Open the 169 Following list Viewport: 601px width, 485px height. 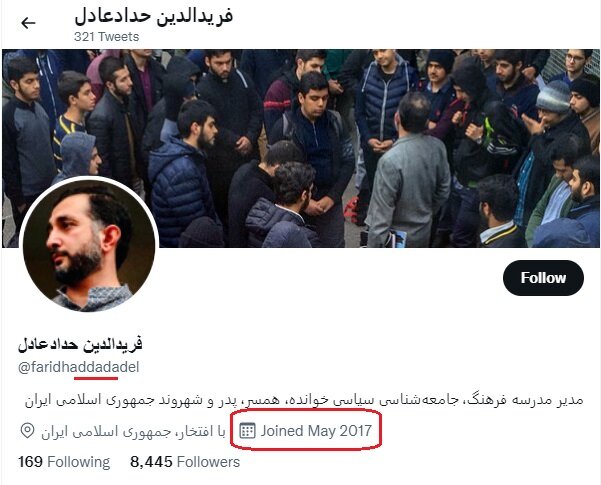pos(64,462)
